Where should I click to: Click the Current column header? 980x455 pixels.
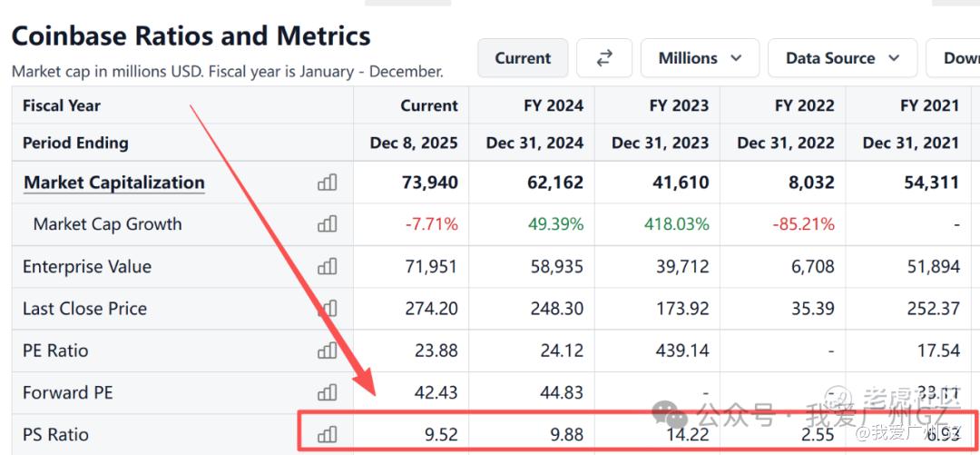tap(429, 105)
